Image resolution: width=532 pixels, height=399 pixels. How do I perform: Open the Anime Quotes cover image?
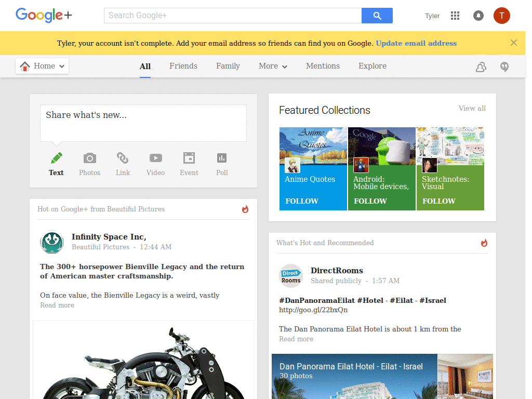pyautogui.click(x=313, y=146)
